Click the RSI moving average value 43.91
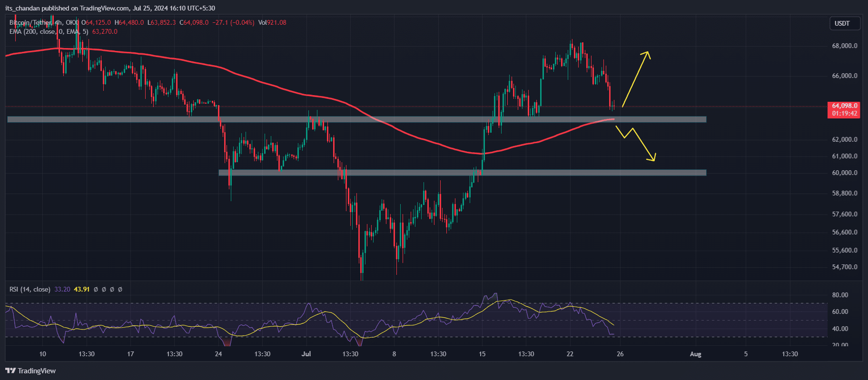 click(x=82, y=289)
